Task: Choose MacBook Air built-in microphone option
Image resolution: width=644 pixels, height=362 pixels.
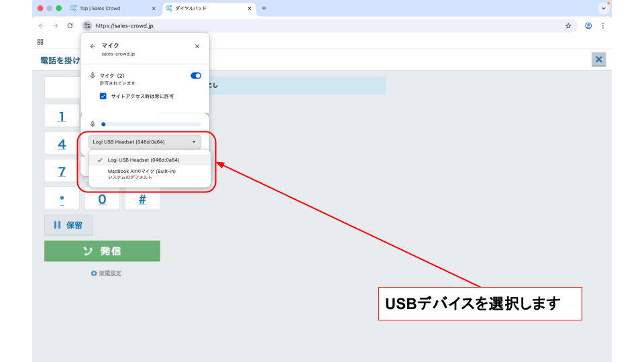Action: click(x=142, y=174)
